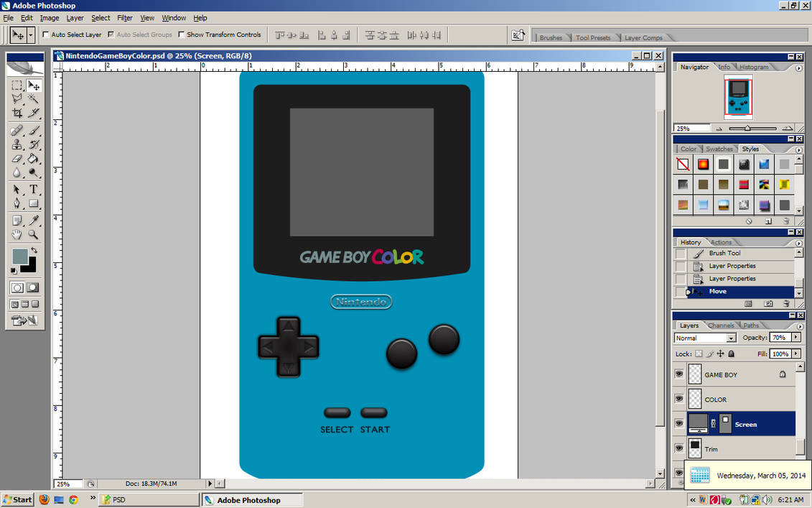The image size is (812, 508).
Task: Open the Image menu
Action: 50,18
